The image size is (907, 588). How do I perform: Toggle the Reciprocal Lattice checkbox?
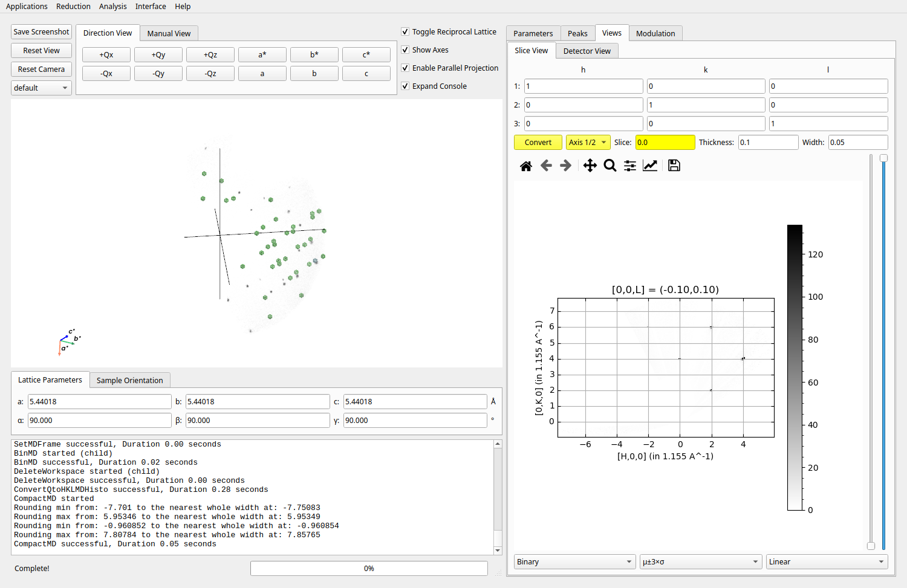click(405, 31)
